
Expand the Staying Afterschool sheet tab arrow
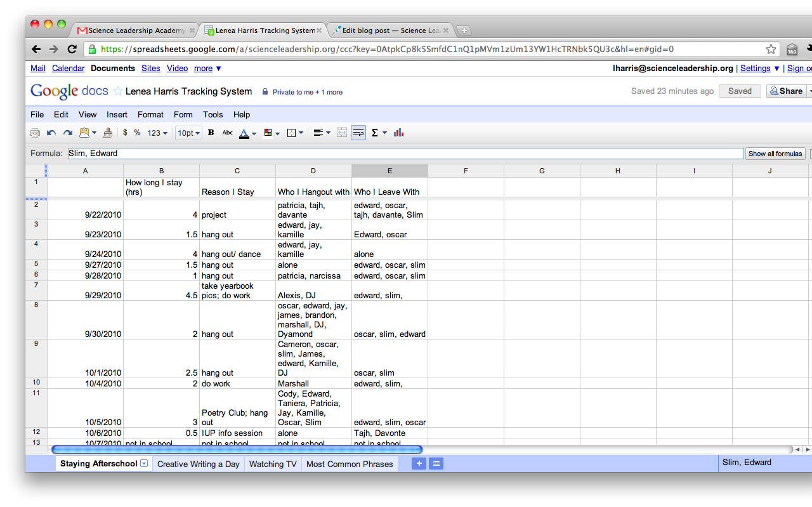(x=144, y=464)
